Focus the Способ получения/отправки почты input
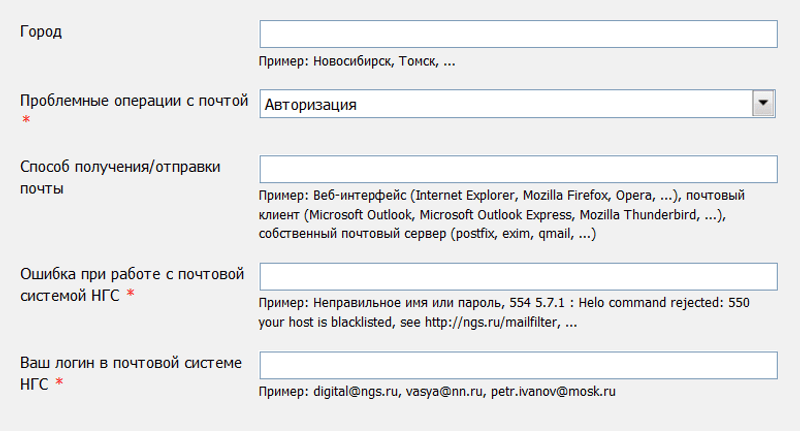The image size is (800, 431). click(x=518, y=169)
